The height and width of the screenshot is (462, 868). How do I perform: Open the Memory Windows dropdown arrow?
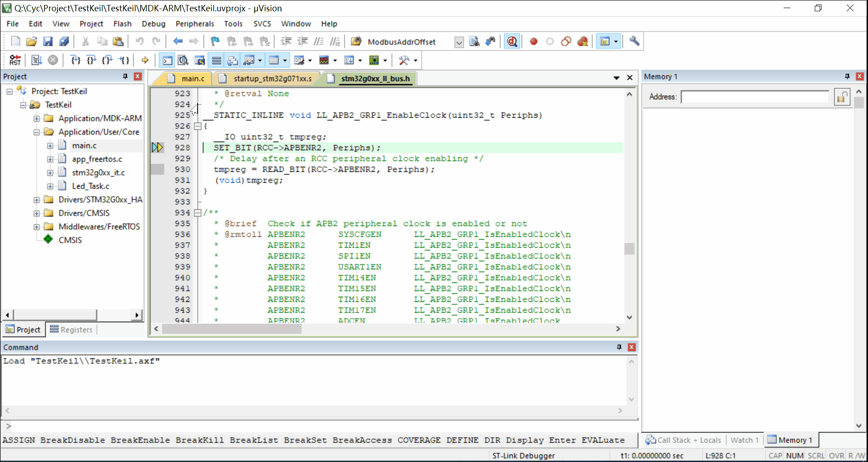[x=285, y=60]
